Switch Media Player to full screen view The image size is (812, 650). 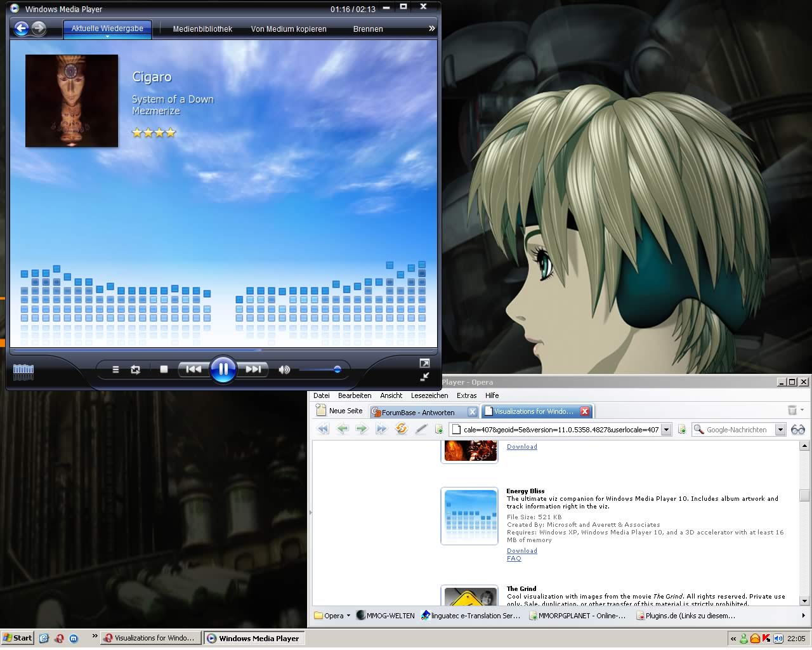[x=424, y=363]
